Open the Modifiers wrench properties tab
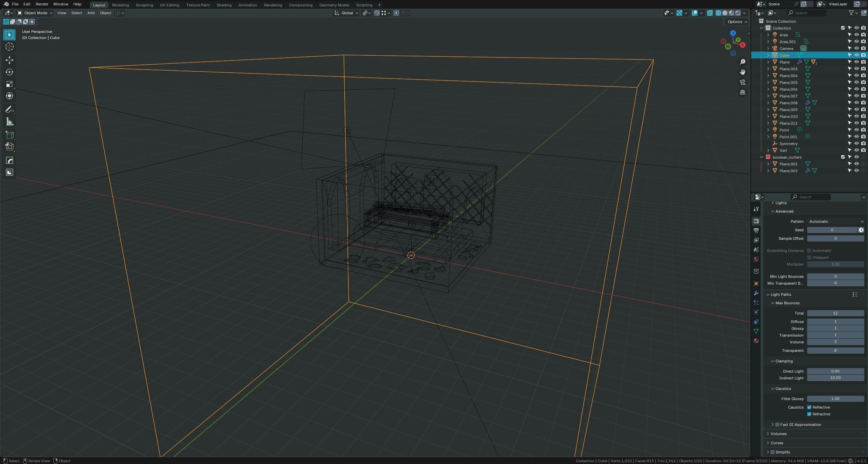868x464 pixels. pos(756,293)
